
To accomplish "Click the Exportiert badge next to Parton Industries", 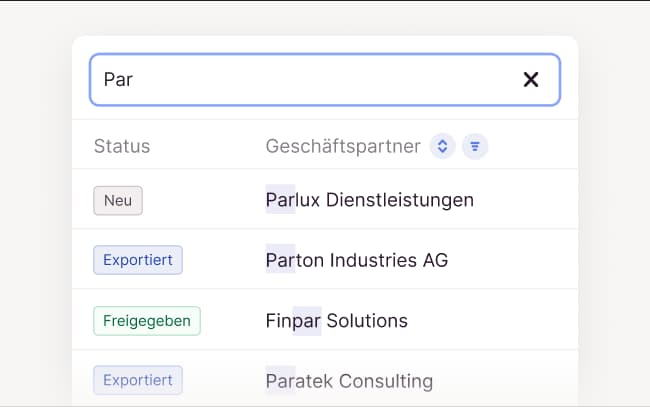I will pyautogui.click(x=138, y=260).
